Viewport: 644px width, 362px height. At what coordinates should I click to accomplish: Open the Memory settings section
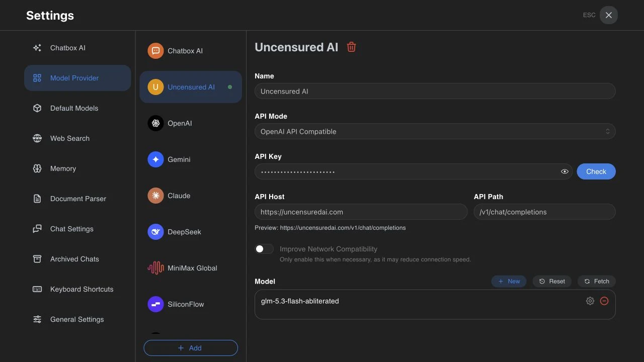point(77,168)
